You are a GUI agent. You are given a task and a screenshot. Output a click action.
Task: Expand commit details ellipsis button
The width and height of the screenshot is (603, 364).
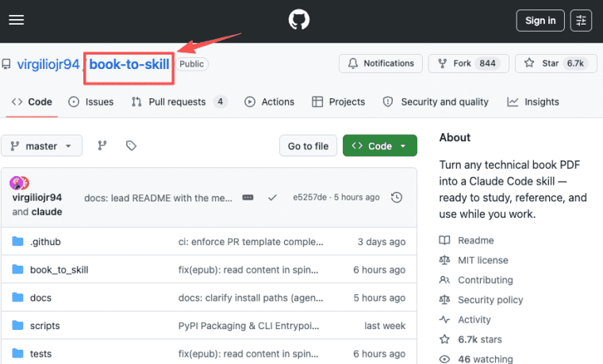point(248,197)
